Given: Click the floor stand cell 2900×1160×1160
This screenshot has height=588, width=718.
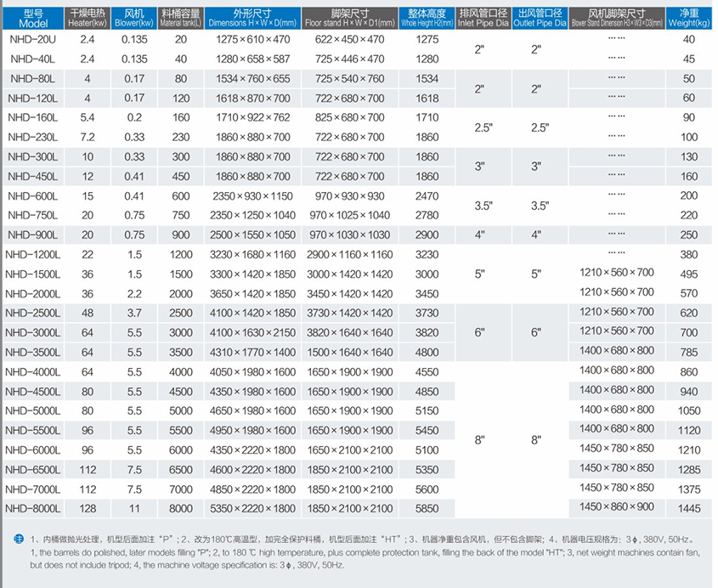Looking at the screenshot, I should 349,254.
